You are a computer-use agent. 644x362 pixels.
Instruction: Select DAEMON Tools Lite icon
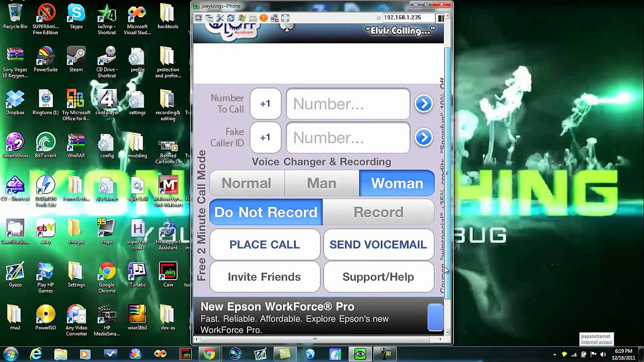[46, 192]
